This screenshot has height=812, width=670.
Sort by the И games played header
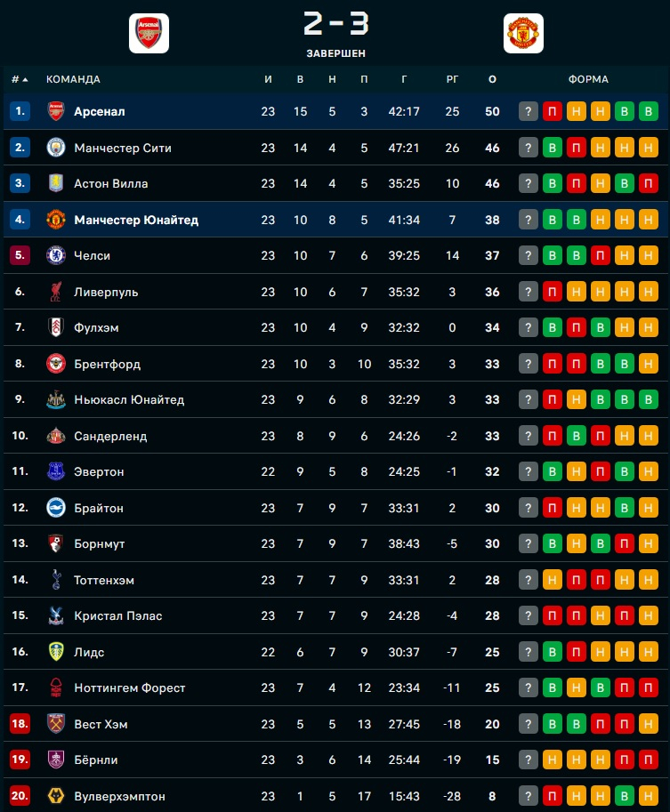[x=268, y=79]
